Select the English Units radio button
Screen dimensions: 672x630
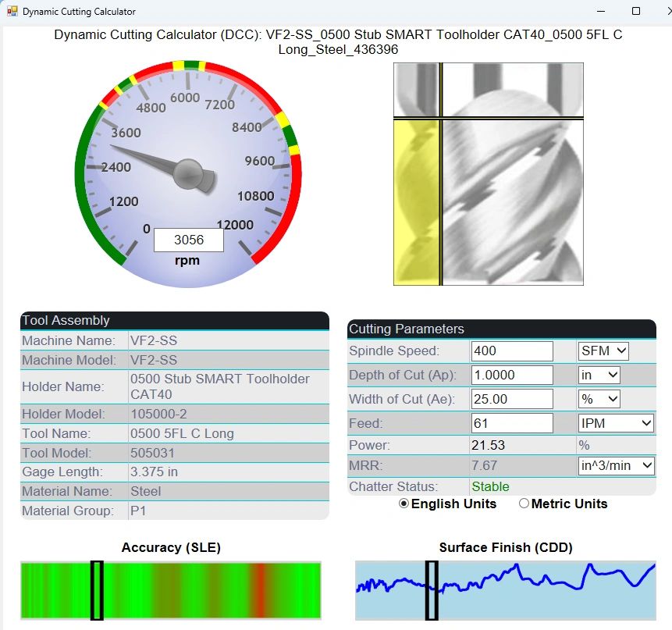pyautogui.click(x=404, y=504)
